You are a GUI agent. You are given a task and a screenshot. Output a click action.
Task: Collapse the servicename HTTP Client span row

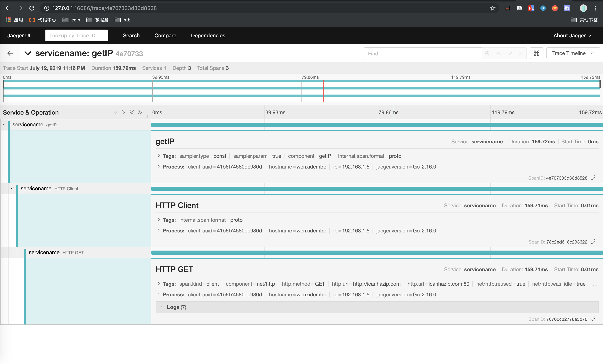click(x=12, y=188)
